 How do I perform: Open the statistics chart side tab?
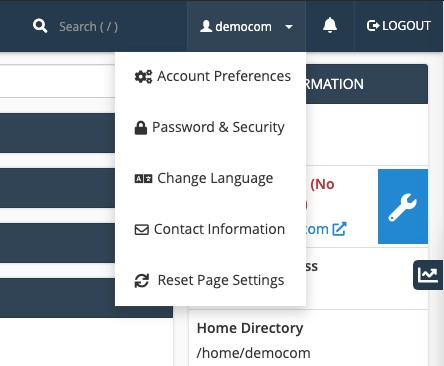(x=428, y=275)
